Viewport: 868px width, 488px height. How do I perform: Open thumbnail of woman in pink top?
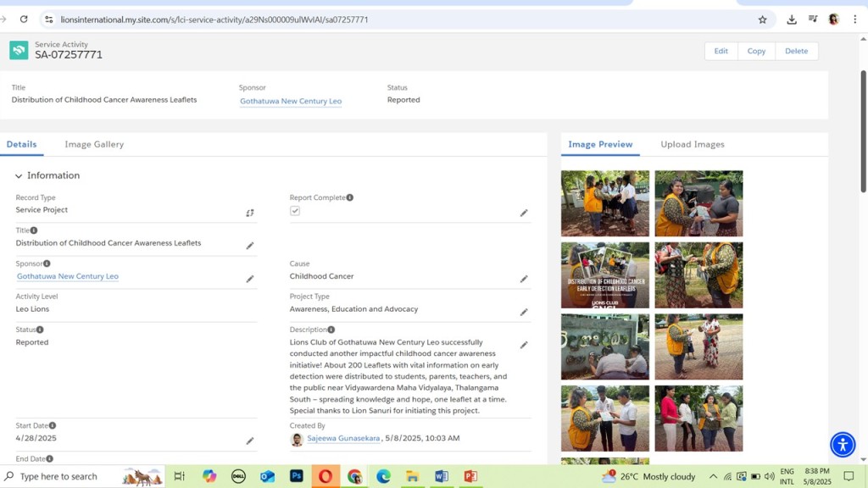click(698, 419)
